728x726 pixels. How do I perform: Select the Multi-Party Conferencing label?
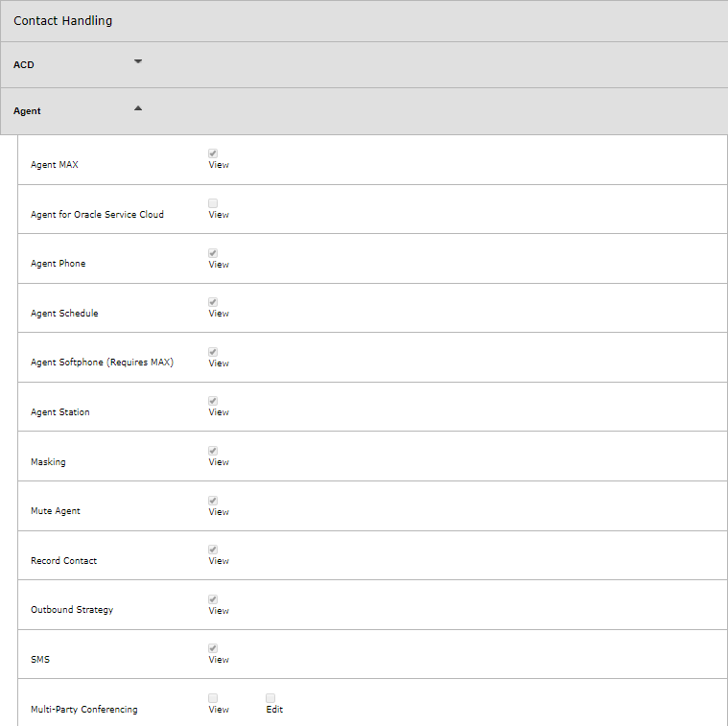(84, 710)
